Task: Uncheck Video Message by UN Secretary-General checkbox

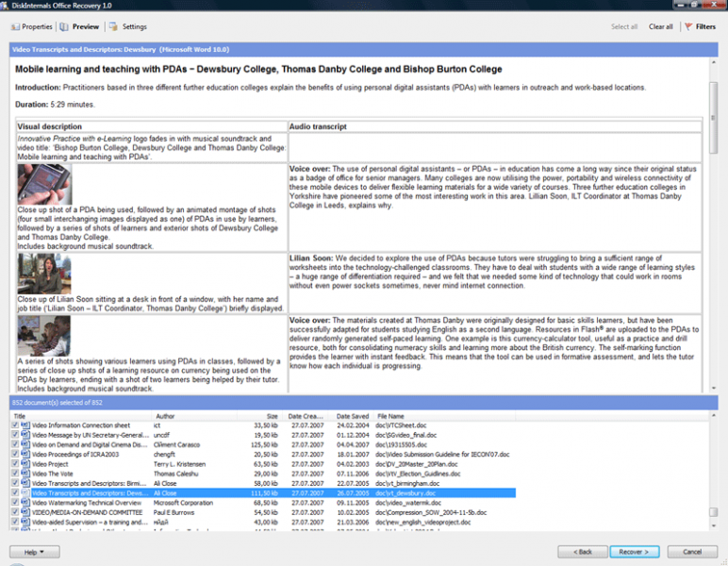Action: [x=15, y=435]
